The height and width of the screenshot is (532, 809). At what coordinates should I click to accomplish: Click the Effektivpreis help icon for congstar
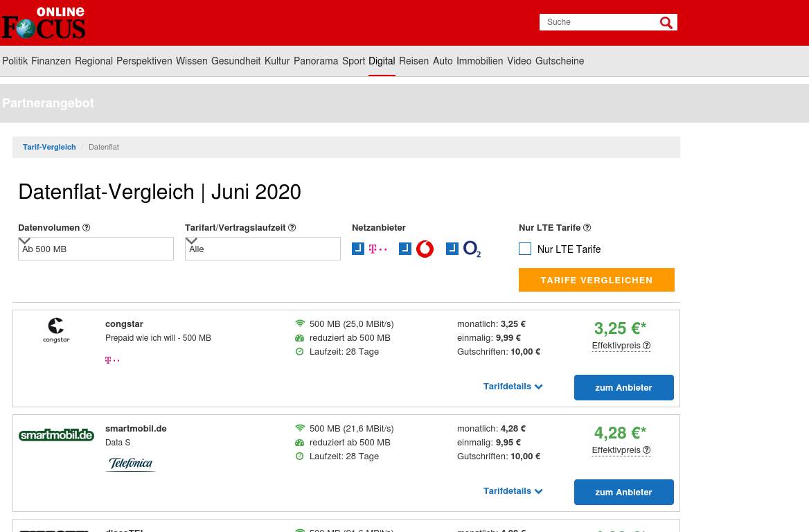646,346
